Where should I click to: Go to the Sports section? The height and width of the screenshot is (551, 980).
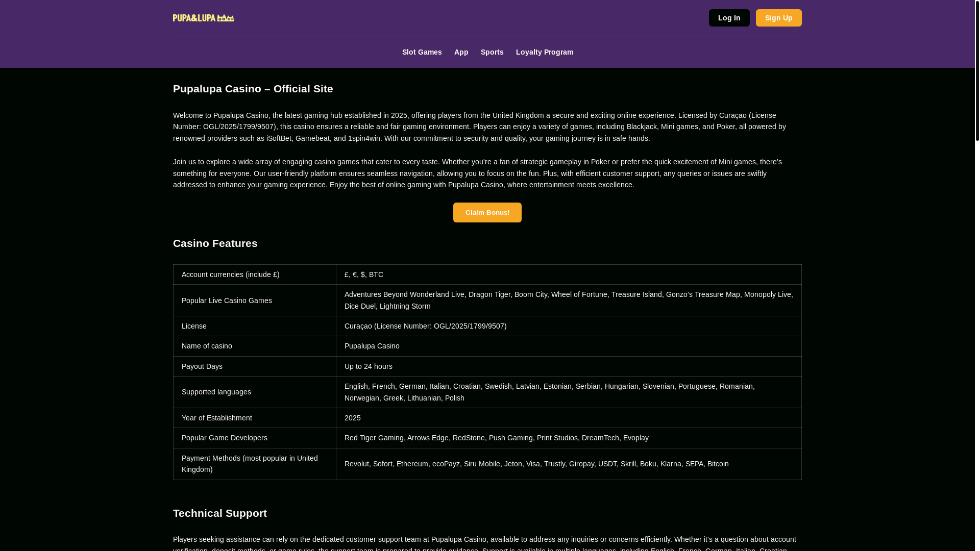pos(492,52)
